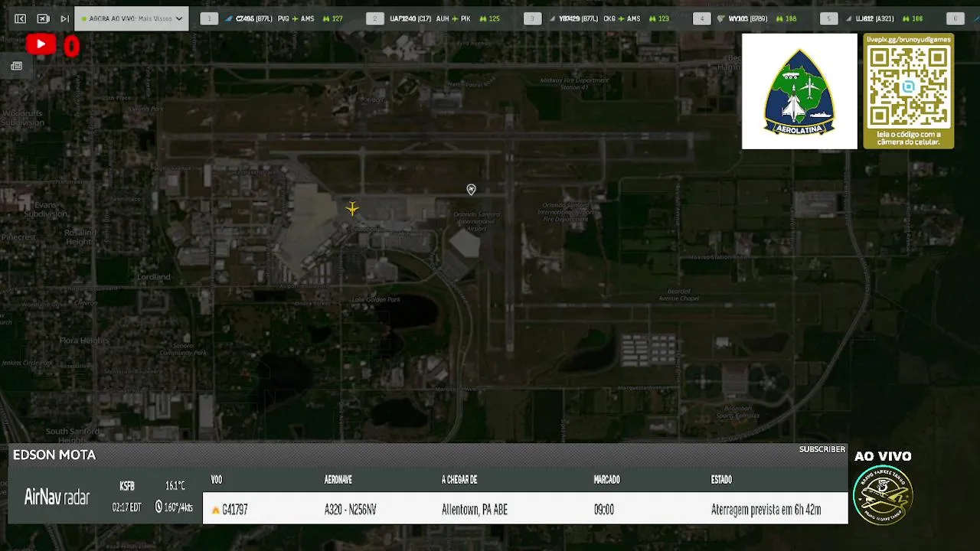This screenshot has width=980, height=551.
Task: Click the close-panel icon in the top bar
Action: [x=43, y=18]
